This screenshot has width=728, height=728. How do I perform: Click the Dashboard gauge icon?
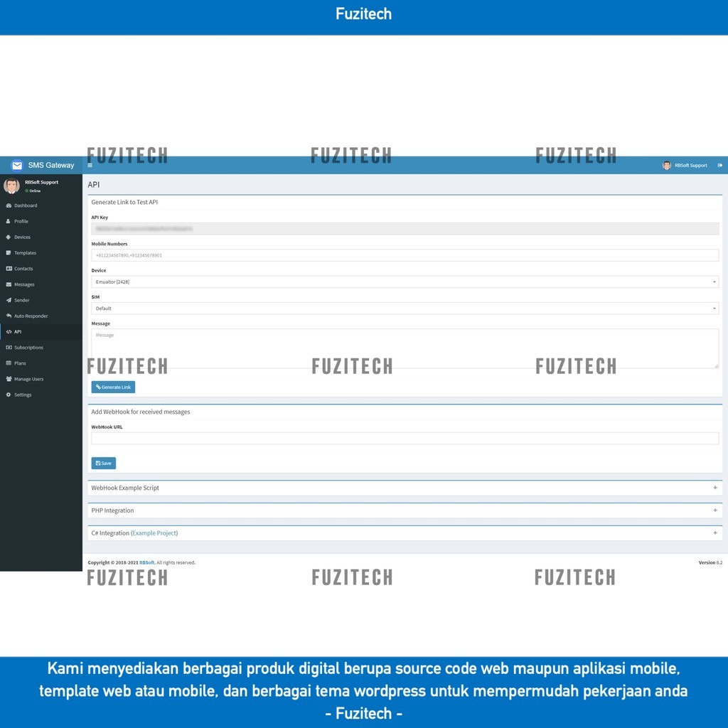[x=9, y=205]
